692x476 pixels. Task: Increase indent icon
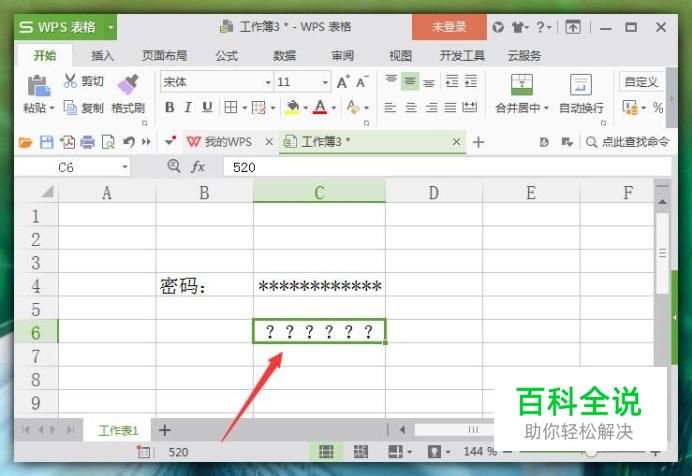[471, 81]
